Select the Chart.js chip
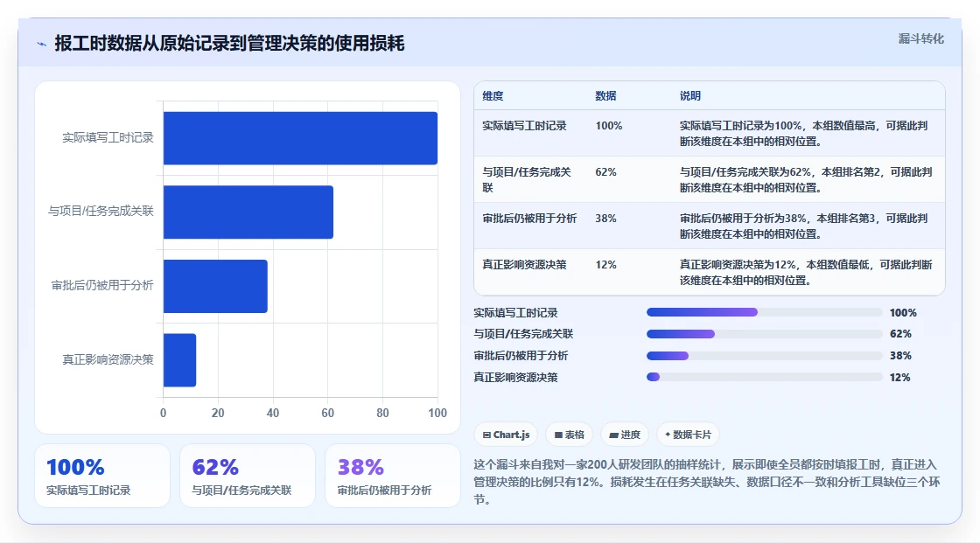Screen dimensions: 980x543 pos(507,435)
